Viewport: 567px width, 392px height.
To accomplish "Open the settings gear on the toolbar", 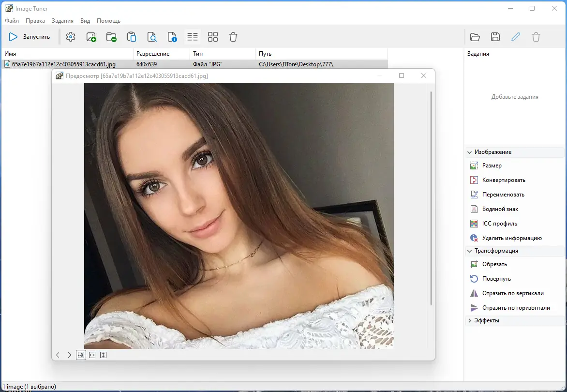I will click(x=70, y=36).
